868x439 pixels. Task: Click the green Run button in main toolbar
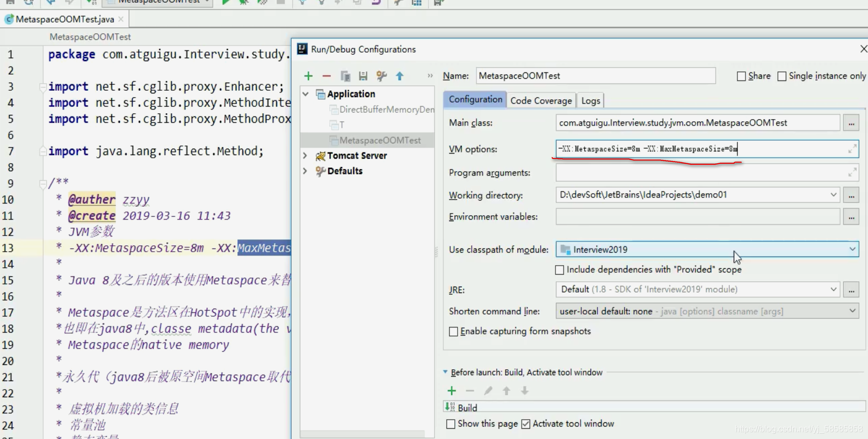tap(226, 2)
